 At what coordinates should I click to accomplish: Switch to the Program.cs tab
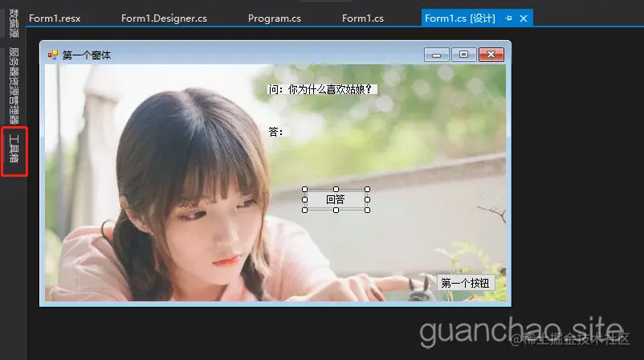[275, 18]
